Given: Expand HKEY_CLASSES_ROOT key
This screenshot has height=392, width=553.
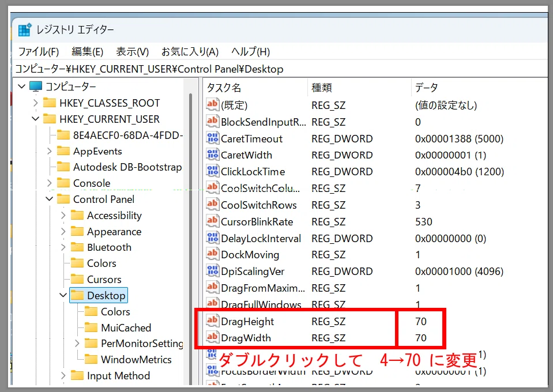Looking at the screenshot, I should point(35,103).
